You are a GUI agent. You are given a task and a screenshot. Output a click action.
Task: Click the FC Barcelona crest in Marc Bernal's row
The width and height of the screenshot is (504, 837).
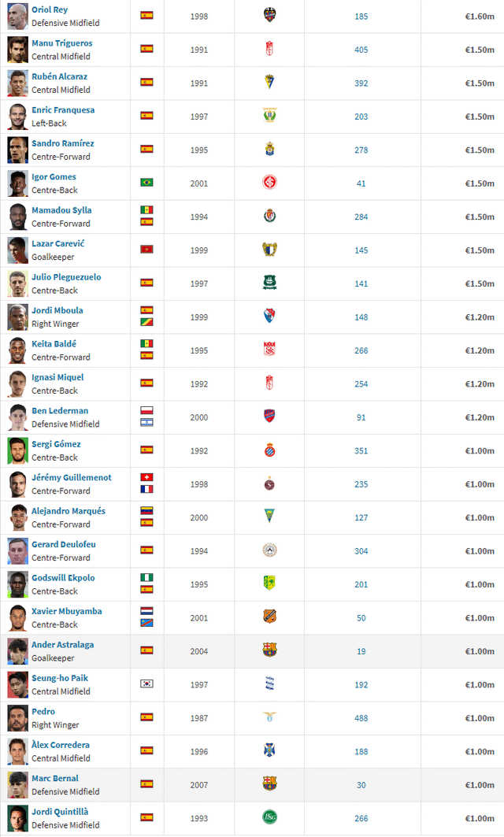click(x=269, y=783)
